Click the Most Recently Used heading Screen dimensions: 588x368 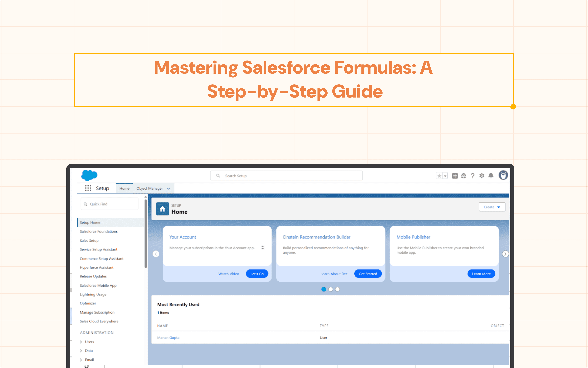(x=178, y=305)
